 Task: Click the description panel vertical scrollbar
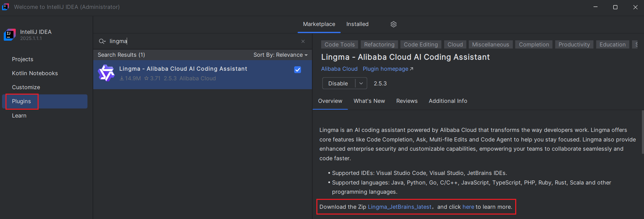coord(642,132)
